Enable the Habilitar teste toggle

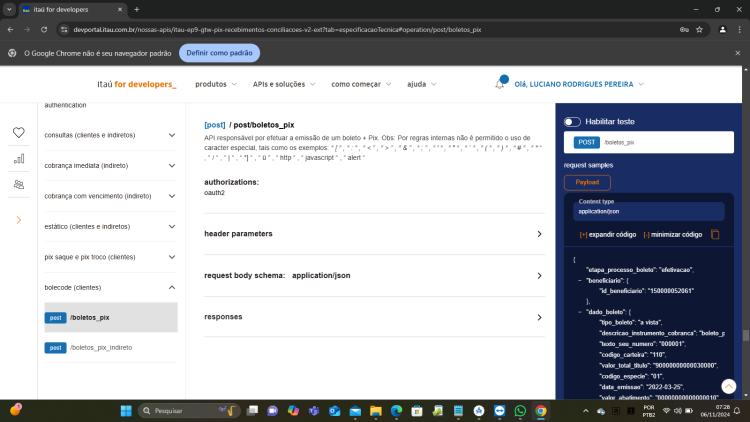(572, 122)
